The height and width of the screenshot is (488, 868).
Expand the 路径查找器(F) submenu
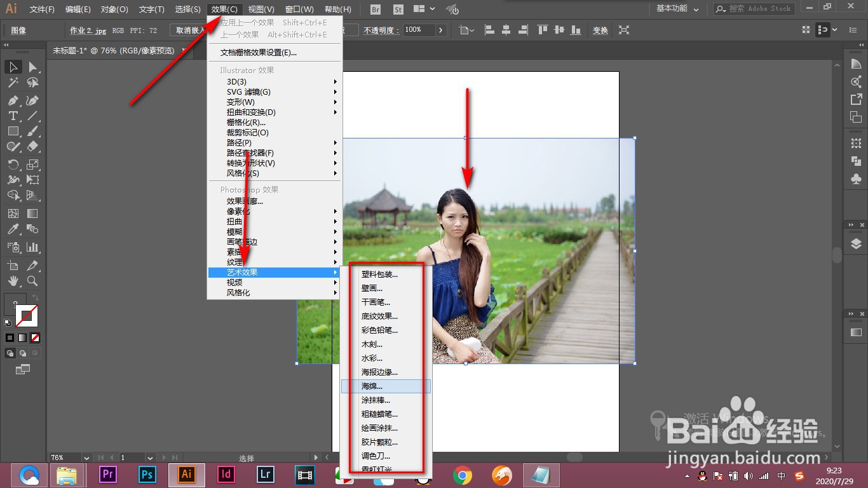[275, 152]
